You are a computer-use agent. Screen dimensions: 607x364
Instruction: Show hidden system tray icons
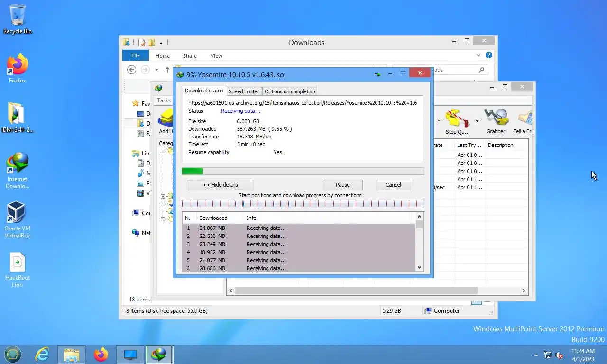[x=536, y=355]
